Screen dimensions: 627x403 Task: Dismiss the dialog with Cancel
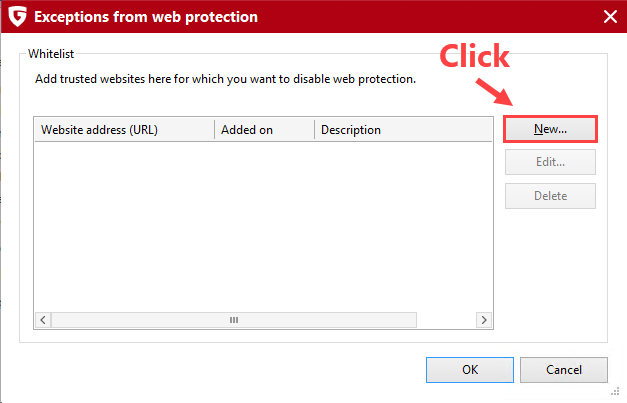tap(564, 369)
